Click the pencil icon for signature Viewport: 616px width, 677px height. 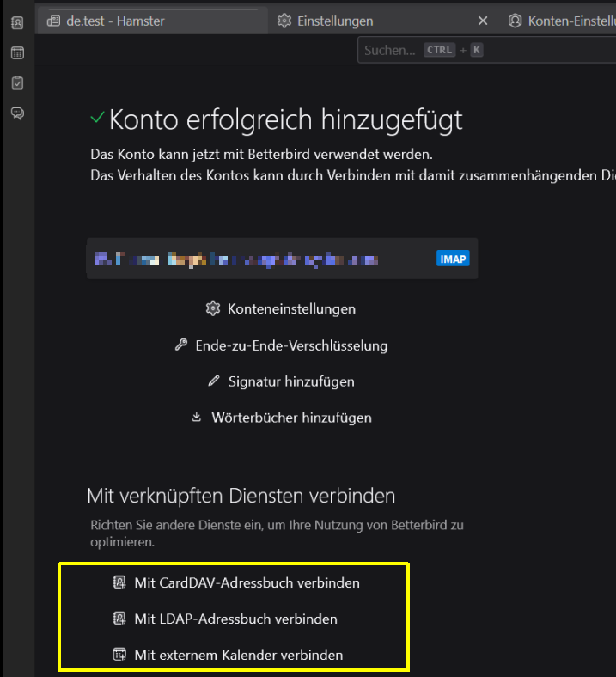point(214,381)
